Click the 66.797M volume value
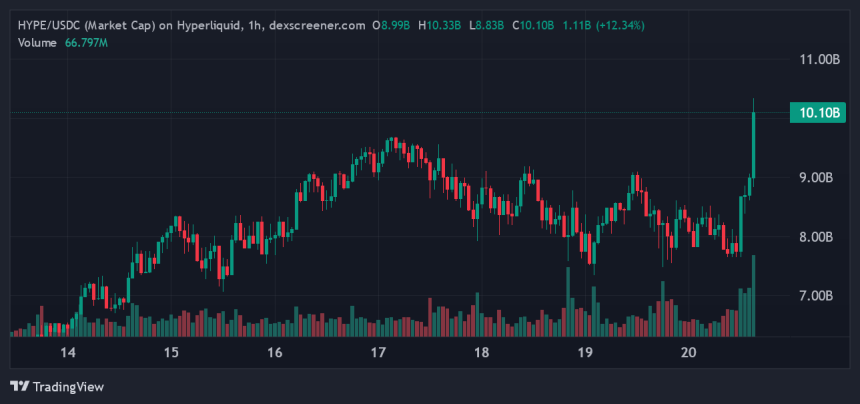 coord(91,41)
